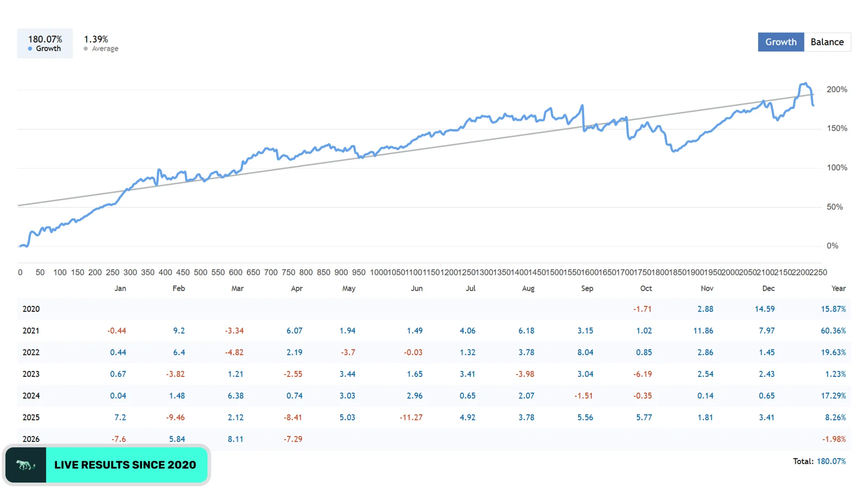Toggle the 1.39% Average series legend
The width and height of the screenshot is (868, 488).
(101, 43)
